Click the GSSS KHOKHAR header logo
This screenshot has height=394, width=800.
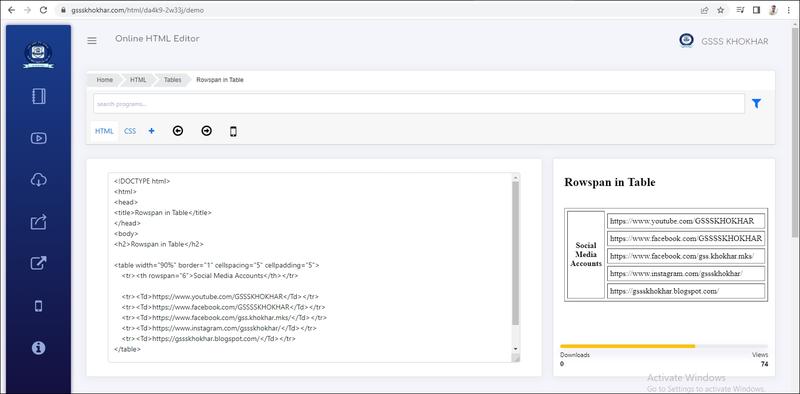tap(687, 41)
